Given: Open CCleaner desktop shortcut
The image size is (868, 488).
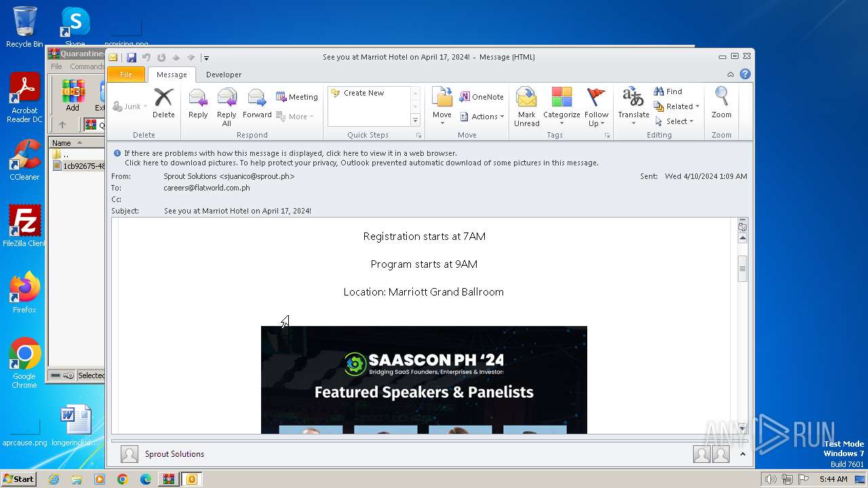Looking at the screenshot, I should pyautogui.click(x=24, y=161).
